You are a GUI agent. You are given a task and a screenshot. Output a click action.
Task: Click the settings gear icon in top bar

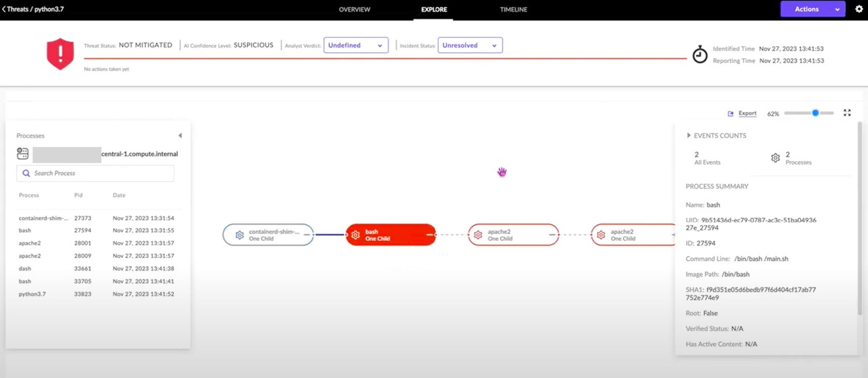(x=859, y=9)
